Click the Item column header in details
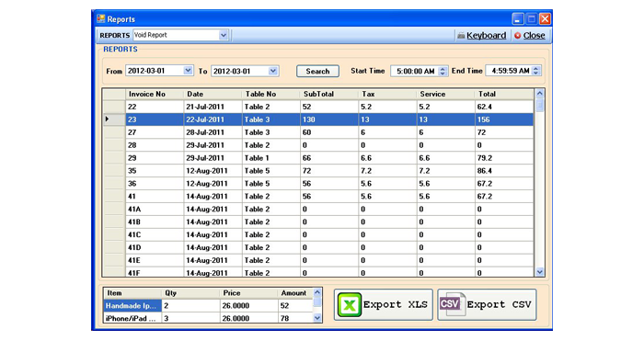The height and width of the screenshot is (341, 644). [132, 293]
